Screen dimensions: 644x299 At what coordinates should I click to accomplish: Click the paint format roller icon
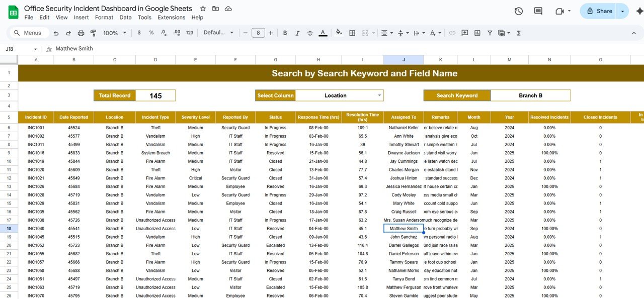(93, 33)
